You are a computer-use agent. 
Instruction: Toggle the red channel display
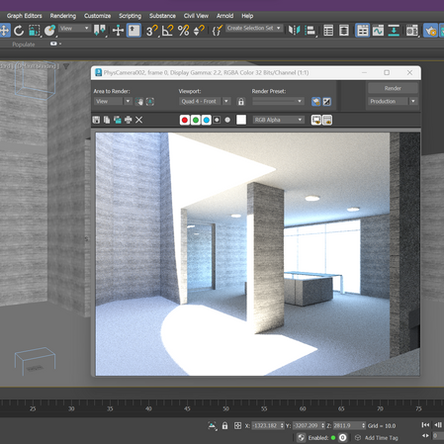click(185, 120)
